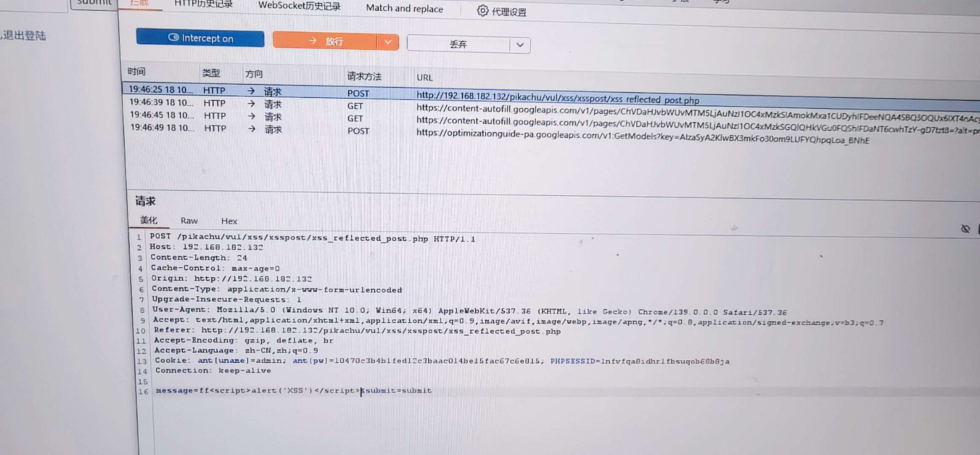Open the 丢弃 drop dropdown arrow
The width and height of the screenshot is (980, 455).
tap(520, 45)
